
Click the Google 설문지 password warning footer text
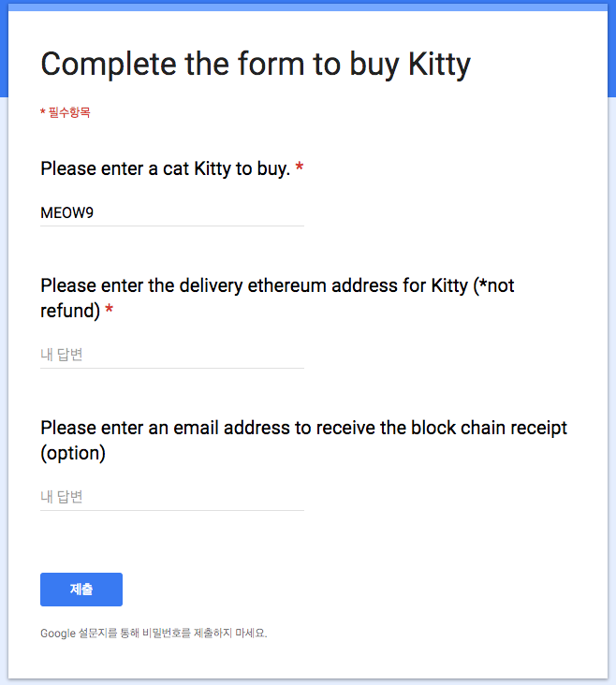click(154, 634)
